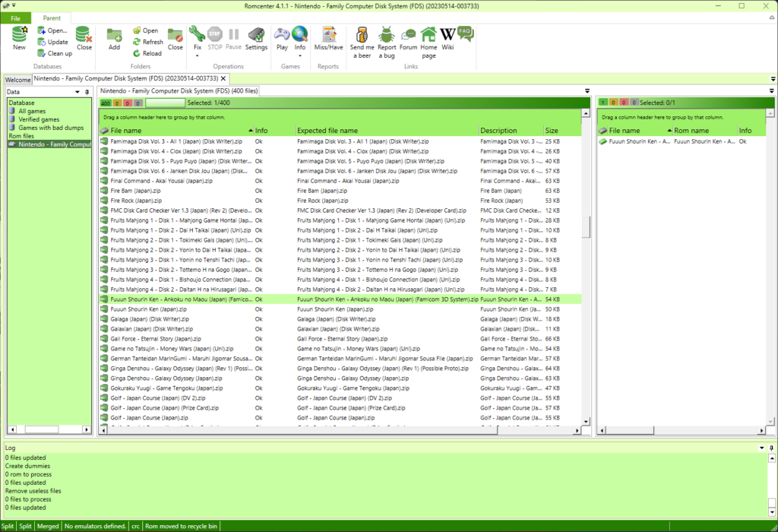The image size is (778, 532).
Task: Click the file list vertical scrollbar thumb
Action: click(586, 226)
